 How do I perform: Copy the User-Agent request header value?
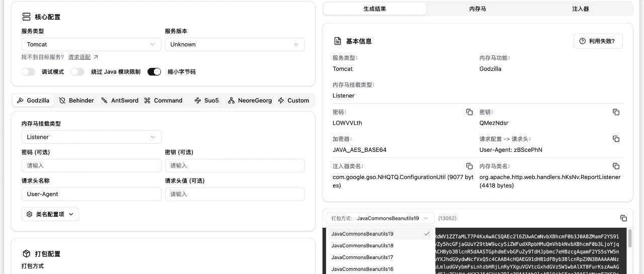[x=616, y=139]
